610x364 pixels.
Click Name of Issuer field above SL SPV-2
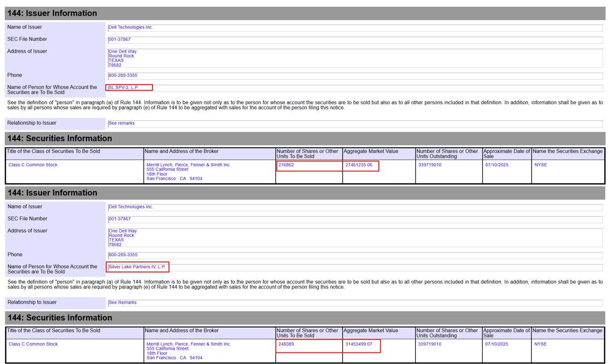point(355,27)
